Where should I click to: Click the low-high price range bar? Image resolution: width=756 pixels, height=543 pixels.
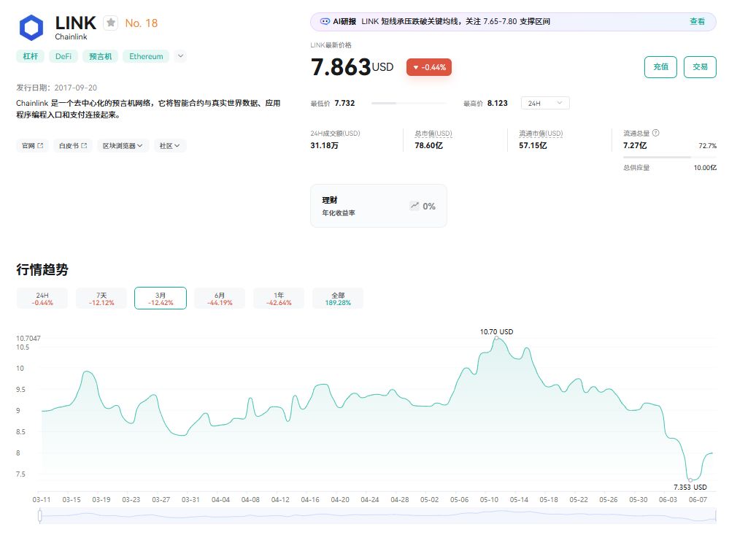(409, 103)
